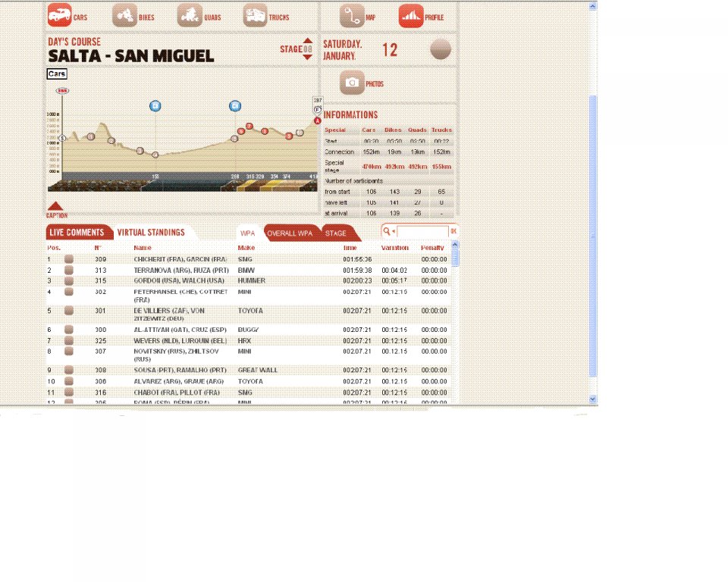Click the first blue checkpoint marker on profile
728x582 pixels.
(x=155, y=106)
